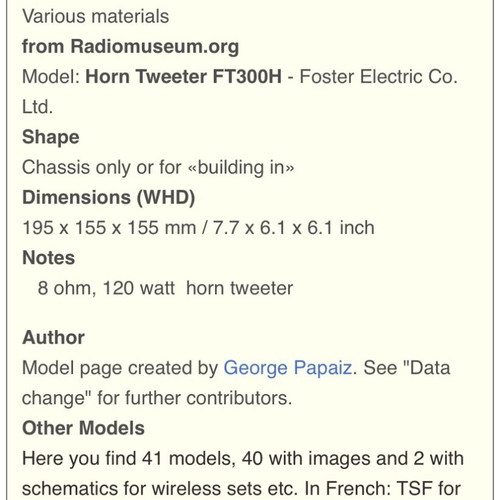500x500 pixels.
Task: Click the '195 x 155 x 155 mm' dimensions line
Action: [x=109, y=228]
